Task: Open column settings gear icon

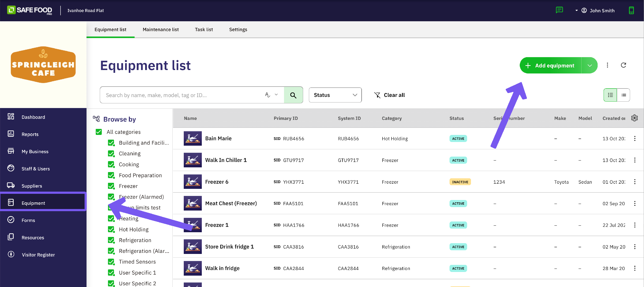Action: pyautogui.click(x=634, y=118)
